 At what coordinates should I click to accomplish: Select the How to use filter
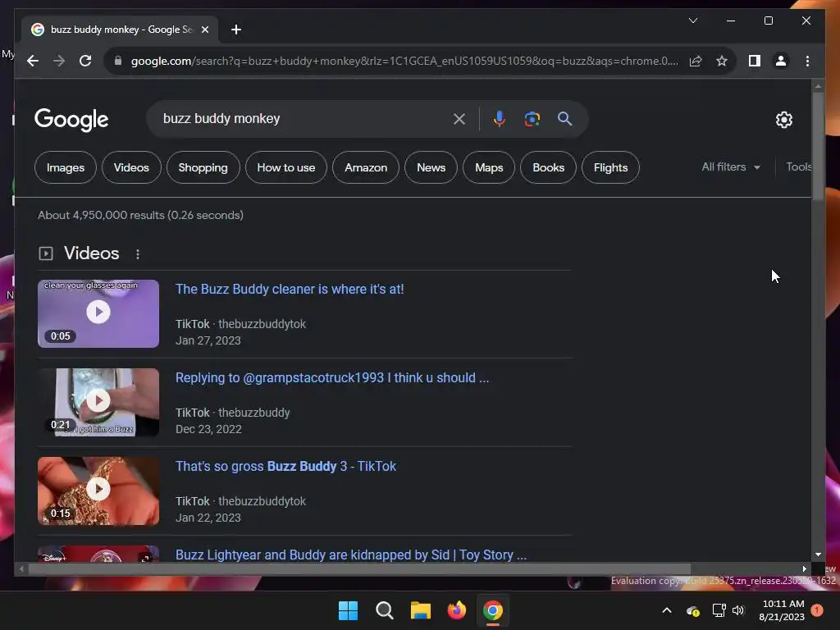click(x=286, y=167)
